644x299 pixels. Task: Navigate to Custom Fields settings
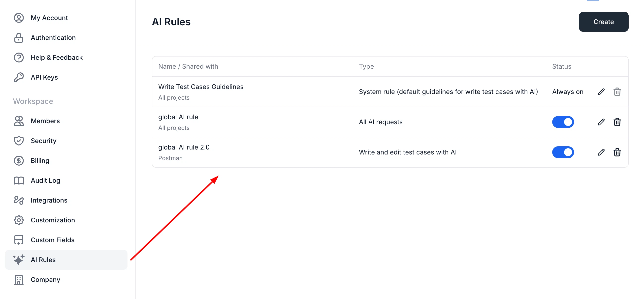tap(53, 240)
